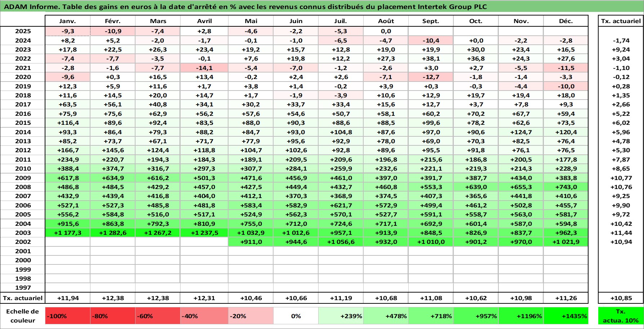
Task: Click the -11,5 cell in Déc. 2021
Action: [x=566, y=68]
